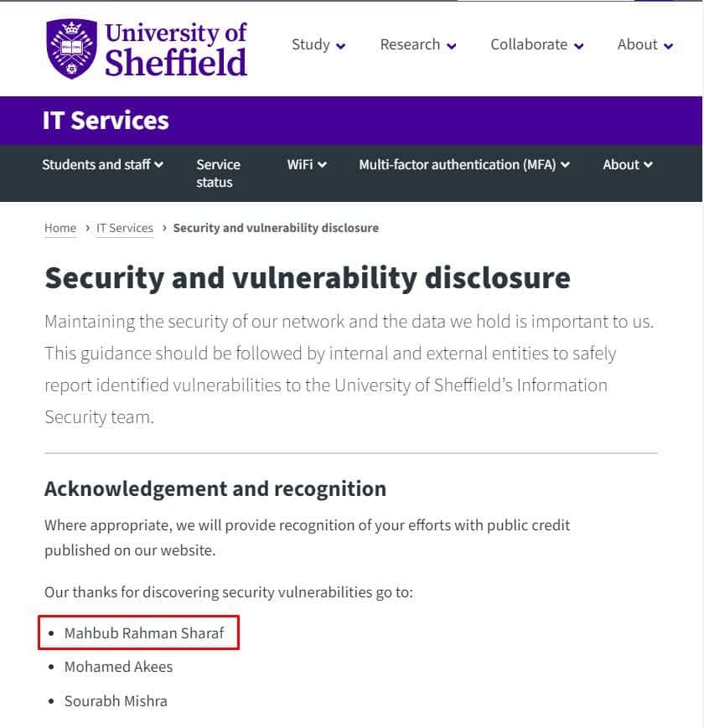Expand the Research dropdown chevron
704x728 pixels.
pyautogui.click(x=452, y=47)
